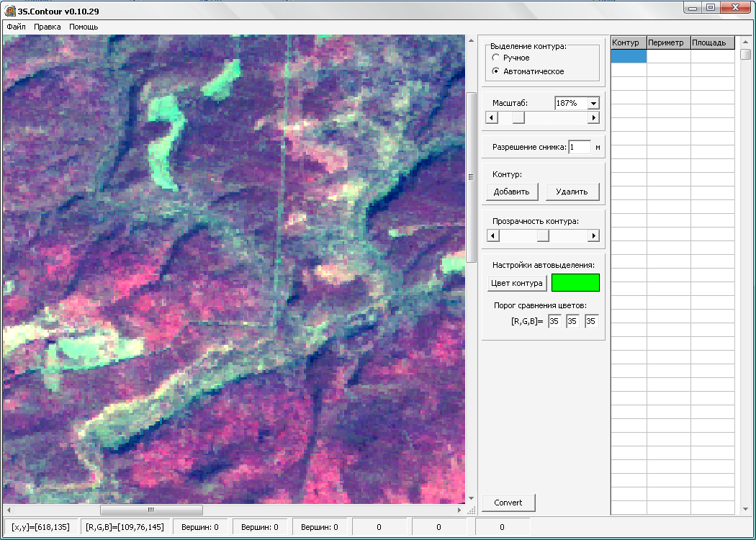Click right arrow of Масштаб slider
The height and width of the screenshot is (540, 756).
pos(594,117)
